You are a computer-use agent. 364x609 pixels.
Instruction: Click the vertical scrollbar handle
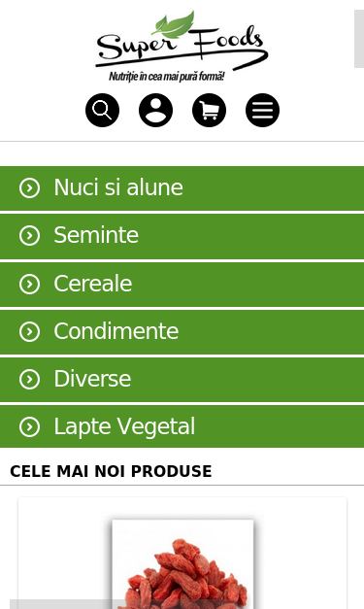pos(359,39)
